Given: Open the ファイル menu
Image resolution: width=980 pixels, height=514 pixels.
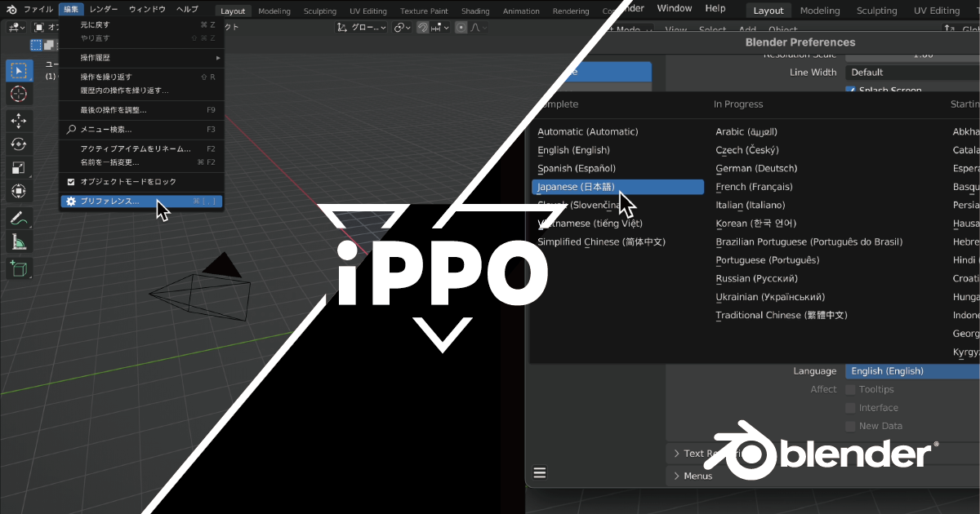Looking at the screenshot, I should coord(38,10).
